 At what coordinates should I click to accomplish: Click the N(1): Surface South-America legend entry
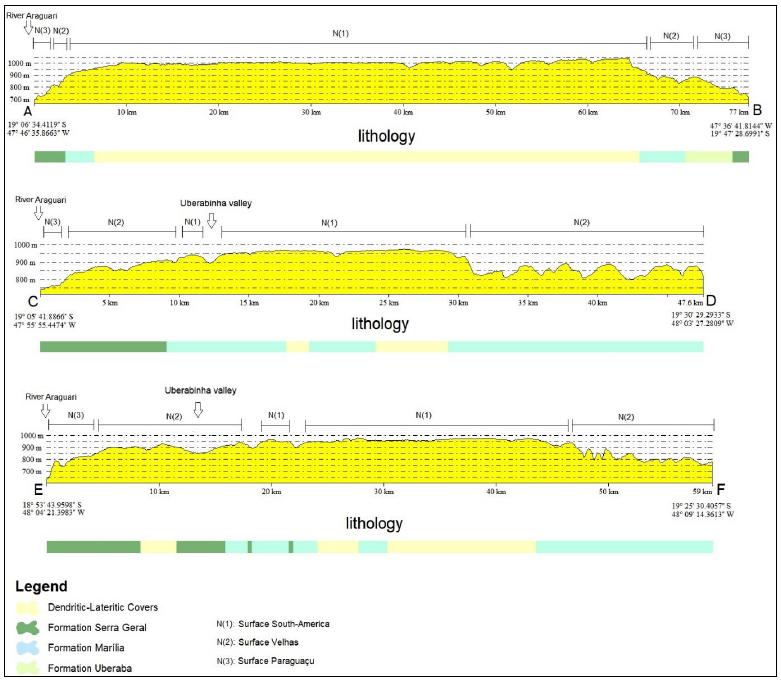coord(273,624)
